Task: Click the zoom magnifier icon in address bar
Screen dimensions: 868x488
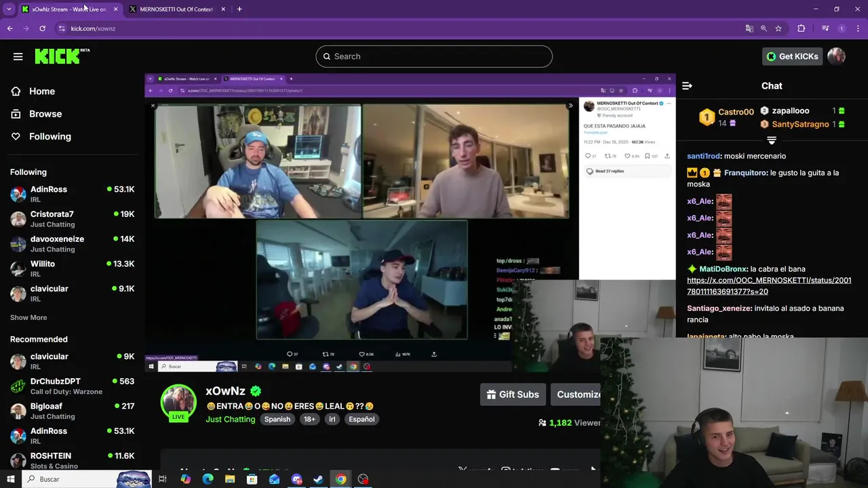Action: click(764, 28)
